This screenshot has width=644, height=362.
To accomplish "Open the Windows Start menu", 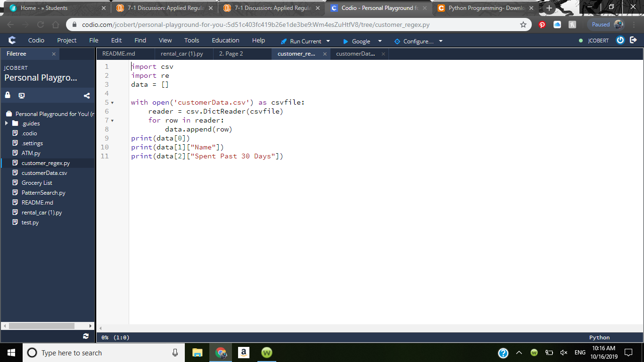I will [11, 353].
